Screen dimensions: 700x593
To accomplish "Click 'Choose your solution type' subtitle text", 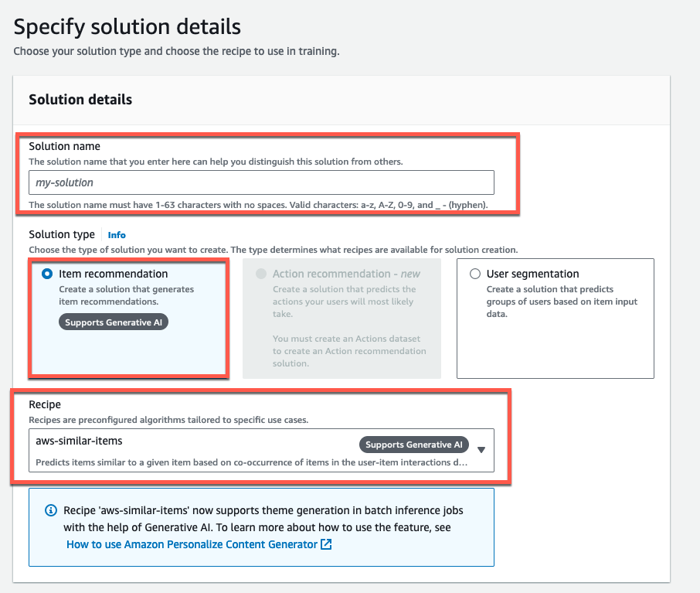I will (176, 51).
